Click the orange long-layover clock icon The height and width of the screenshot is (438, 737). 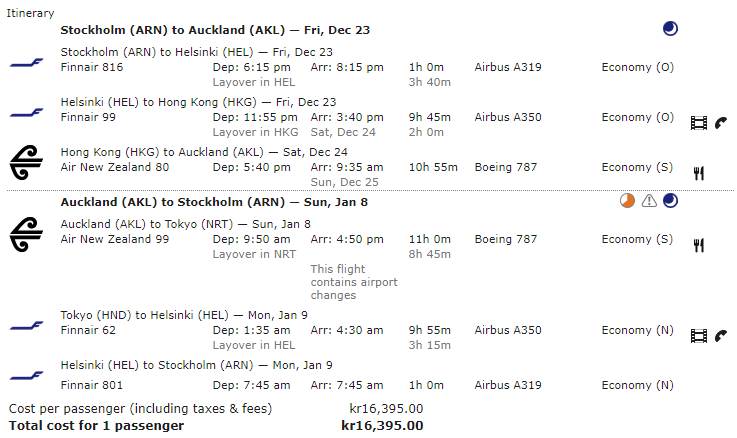627,201
